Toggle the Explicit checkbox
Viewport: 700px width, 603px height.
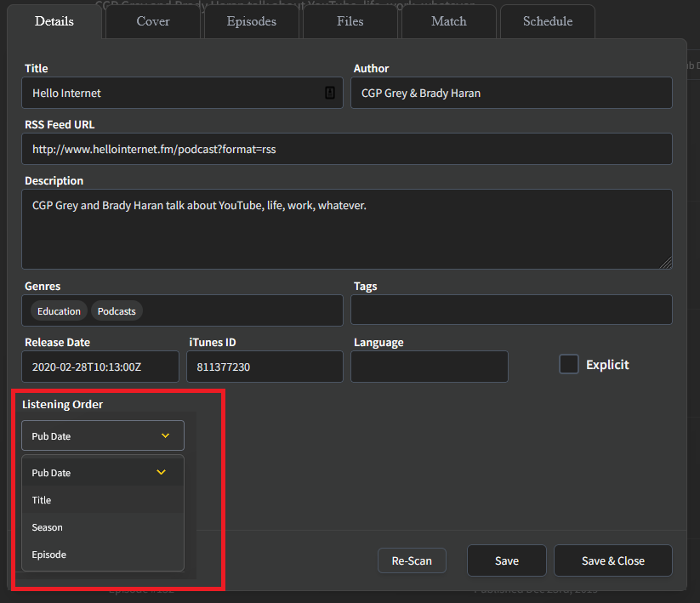click(x=569, y=364)
